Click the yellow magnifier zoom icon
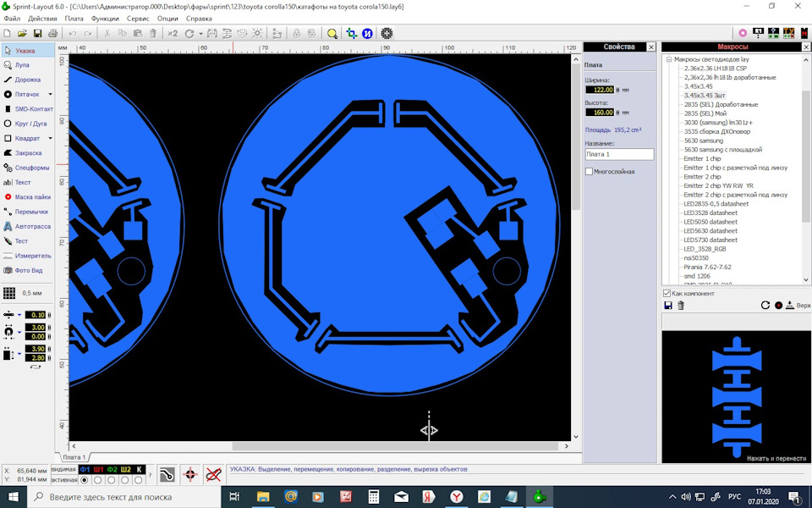 pyautogui.click(x=332, y=33)
